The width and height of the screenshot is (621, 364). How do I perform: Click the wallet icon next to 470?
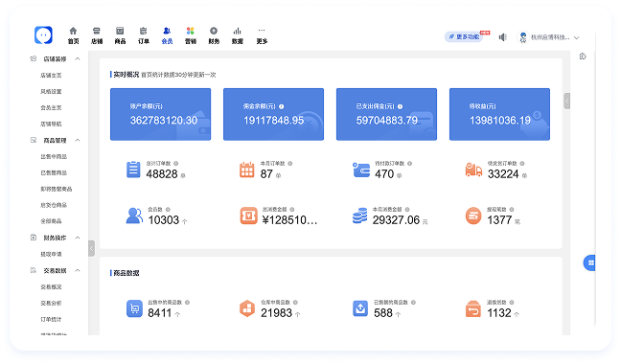click(x=361, y=170)
